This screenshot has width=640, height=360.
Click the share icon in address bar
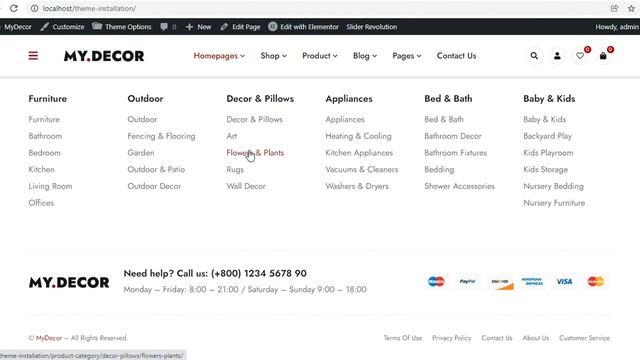(614, 8)
